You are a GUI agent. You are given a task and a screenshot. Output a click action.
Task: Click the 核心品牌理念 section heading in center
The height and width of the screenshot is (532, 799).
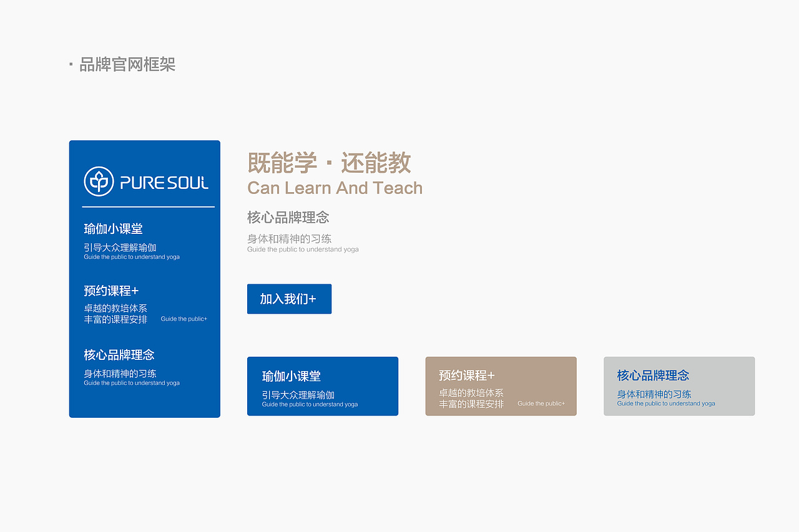tap(288, 217)
